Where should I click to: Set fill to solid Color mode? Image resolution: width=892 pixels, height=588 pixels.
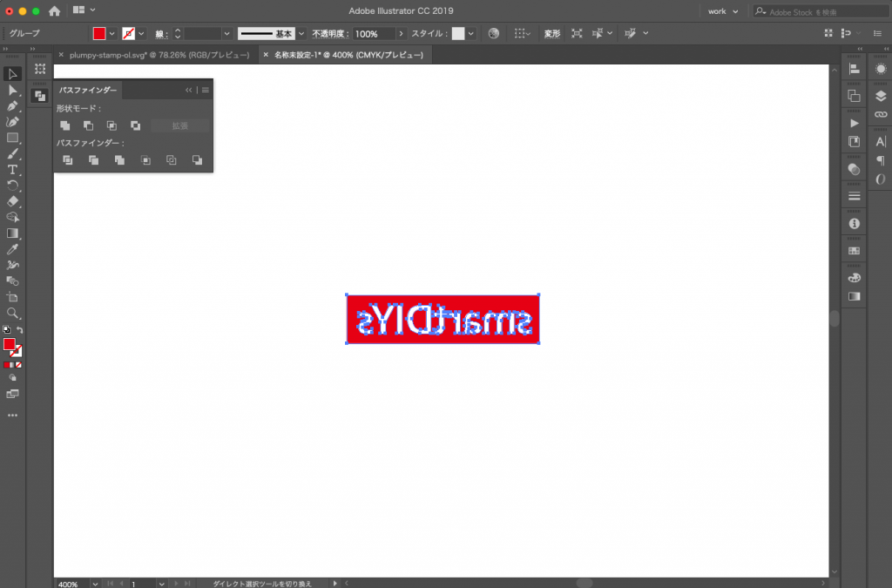tap(6, 365)
